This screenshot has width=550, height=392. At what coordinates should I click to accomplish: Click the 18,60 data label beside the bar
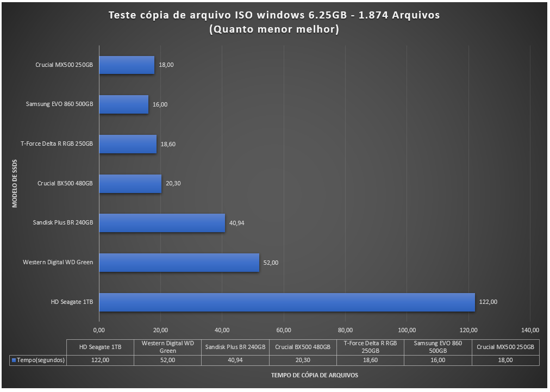(168, 144)
